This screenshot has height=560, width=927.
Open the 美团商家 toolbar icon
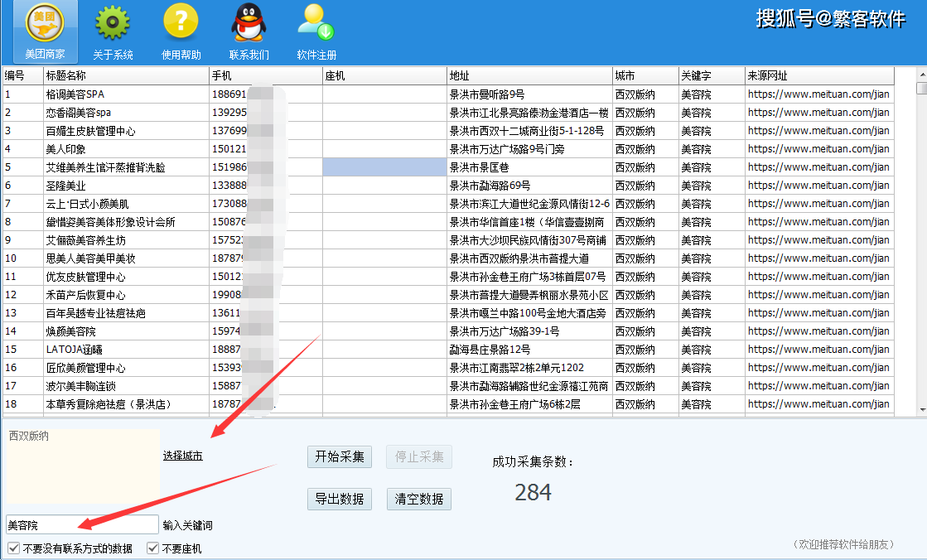point(45,32)
